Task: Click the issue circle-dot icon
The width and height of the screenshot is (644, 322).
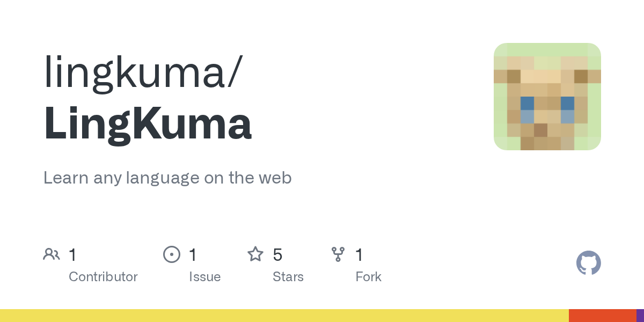Action: tap(171, 254)
